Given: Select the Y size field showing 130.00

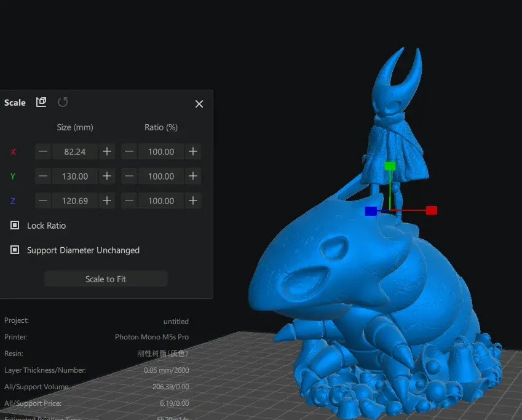Looking at the screenshot, I should tap(75, 176).
